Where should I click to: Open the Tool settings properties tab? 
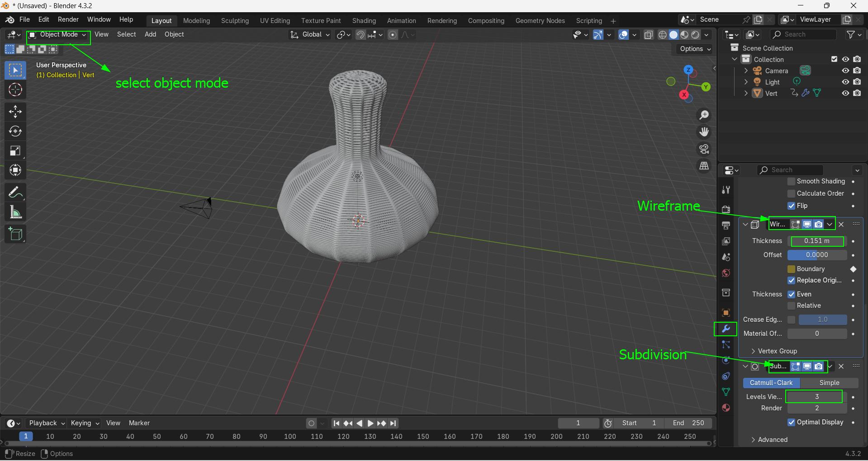(x=726, y=189)
